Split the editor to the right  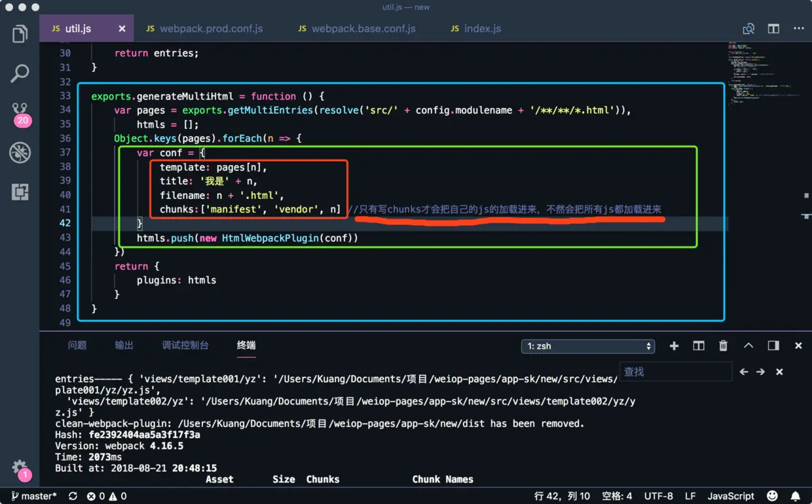(773, 29)
